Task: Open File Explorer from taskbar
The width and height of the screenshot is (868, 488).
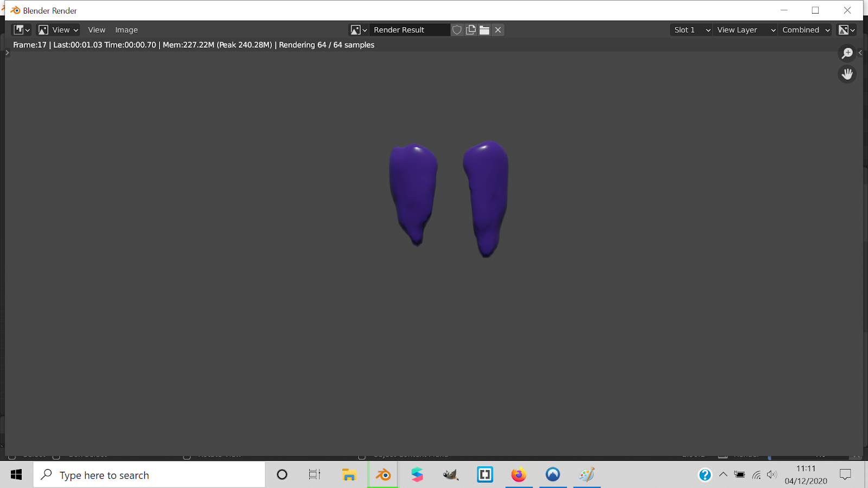Action: click(x=349, y=475)
